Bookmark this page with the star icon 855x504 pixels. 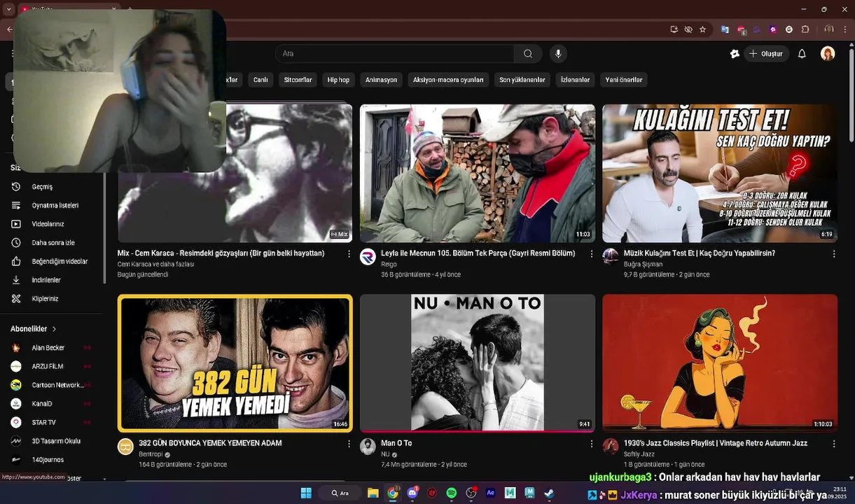point(702,29)
